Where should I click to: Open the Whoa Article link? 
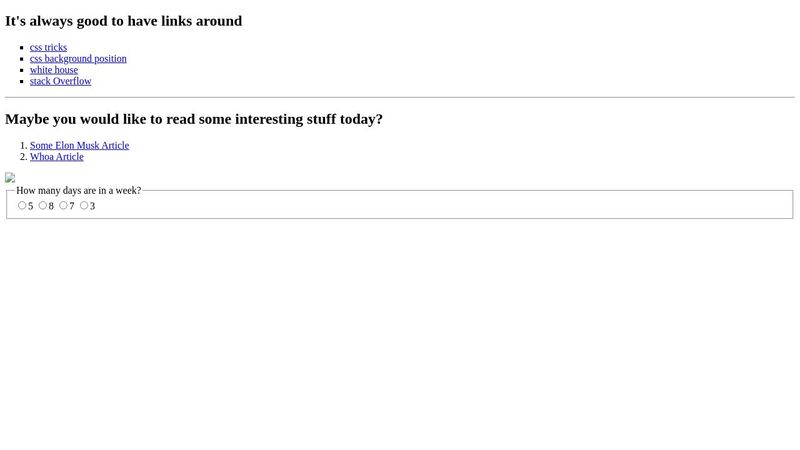click(x=56, y=157)
